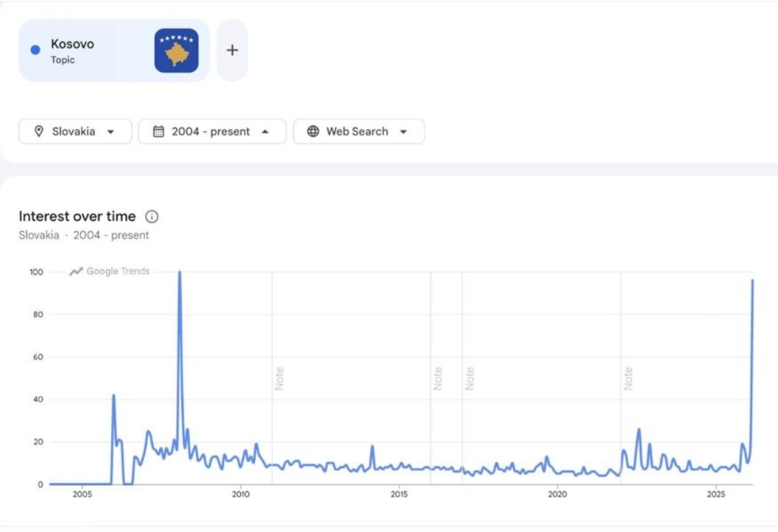Click the blue dot beside Kosovo

[x=35, y=50]
